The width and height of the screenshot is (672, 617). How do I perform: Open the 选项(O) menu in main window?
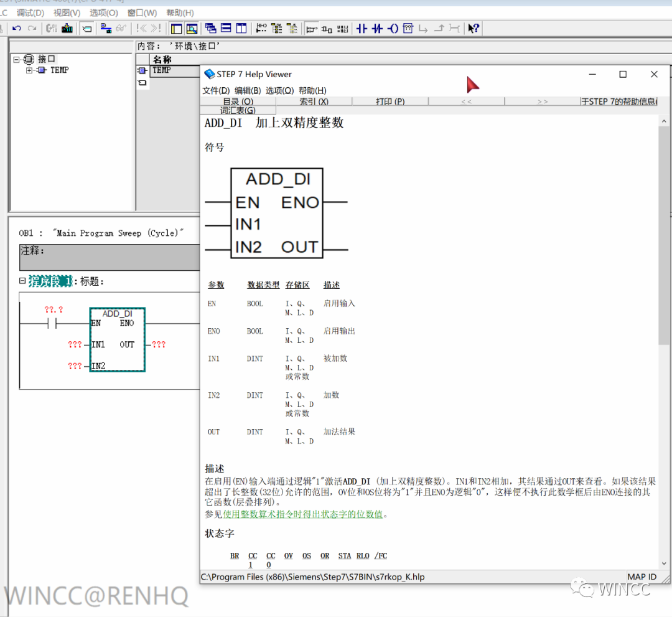104,13
